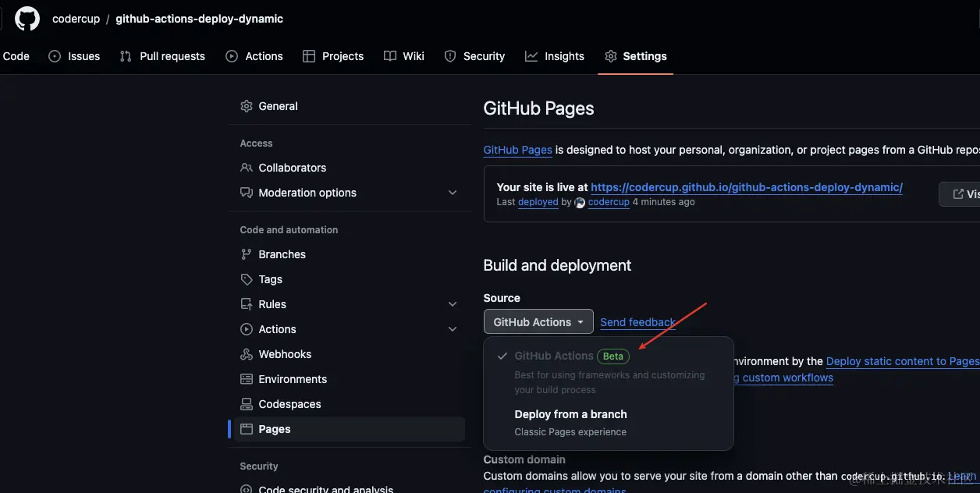
Task: Click the Settings tab gear icon
Action: pos(611,56)
